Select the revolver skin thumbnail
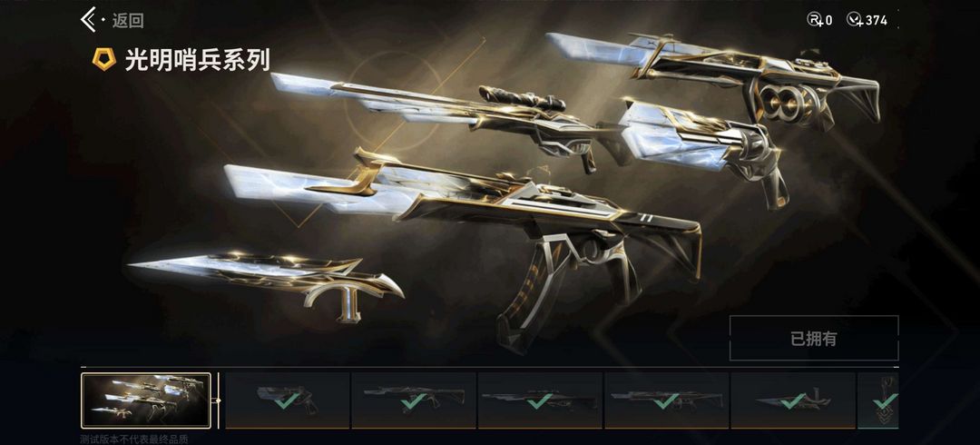 pyautogui.click(x=288, y=400)
